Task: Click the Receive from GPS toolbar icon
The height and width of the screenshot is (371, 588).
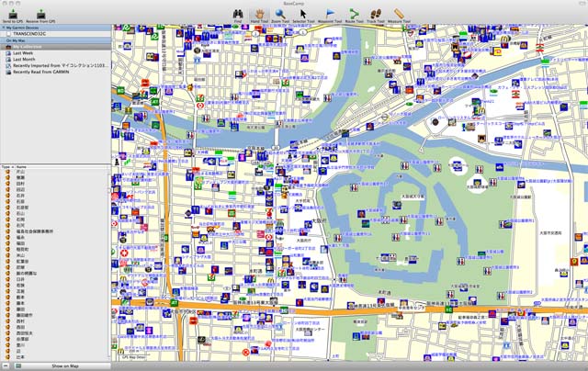Action: 40,15
